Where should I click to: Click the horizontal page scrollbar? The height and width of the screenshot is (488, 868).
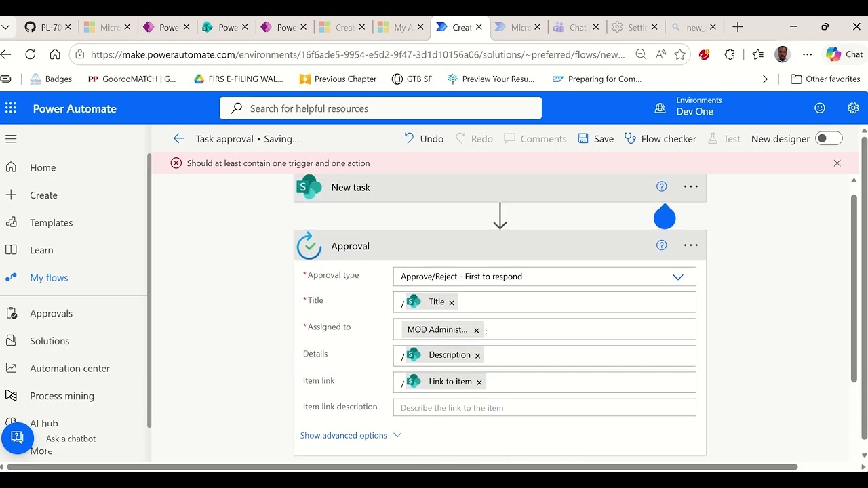coord(402,467)
